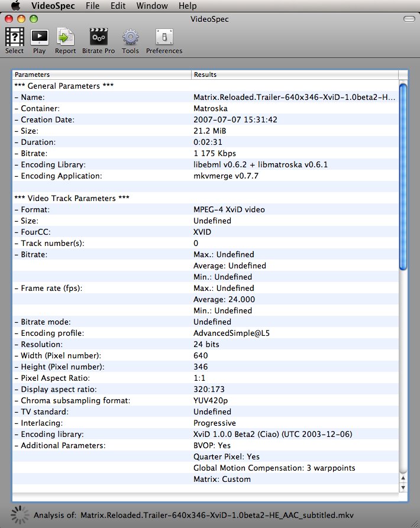420x528 pixels.
Task: Click the Matroska container value
Action: pos(211,108)
